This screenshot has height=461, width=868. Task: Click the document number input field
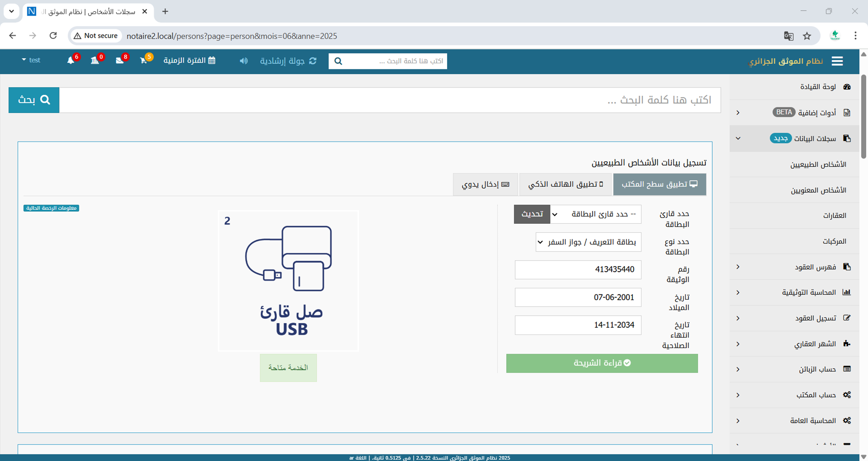click(x=578, y=270)
